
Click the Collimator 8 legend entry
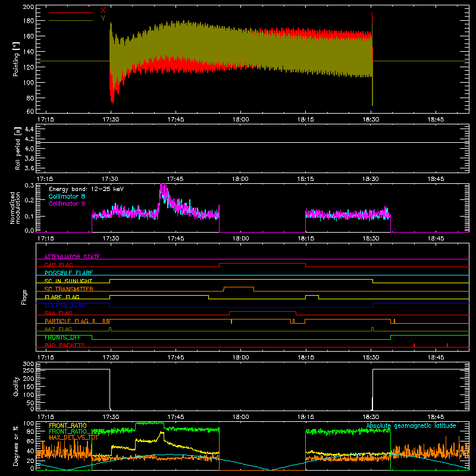(x=67, y=196)
